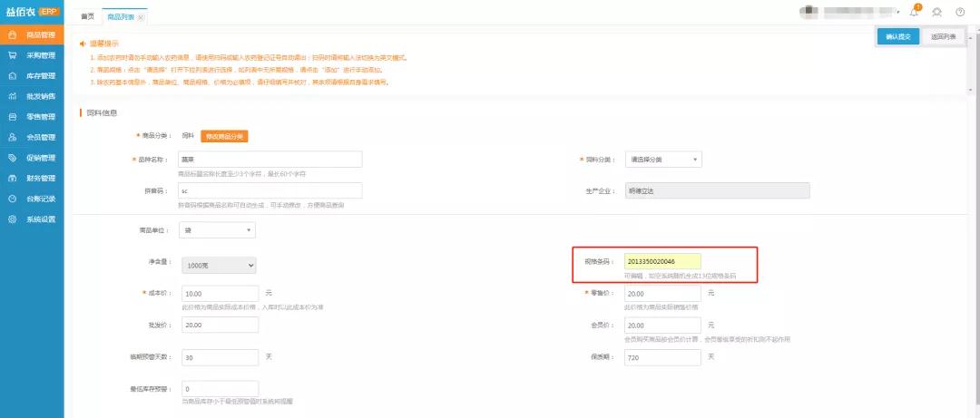Click the notification bell icon
Image resolution: width=980 pixels, height=418 pixels.
point(915,12)
